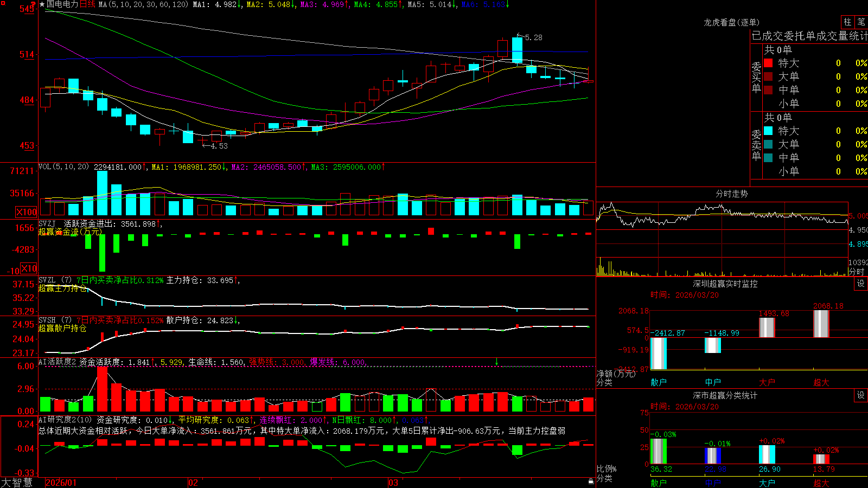Viewport: 868px width, 488px height.
Task: Click 中户 category label in 分类统计 chart
Action: 713,483
